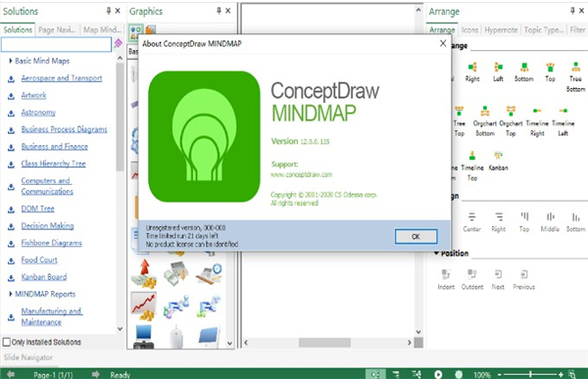This screenshot has width=588, height=379.
Task: Click OK in the About ConceptDraw dialog
Action: pos(416,237)
